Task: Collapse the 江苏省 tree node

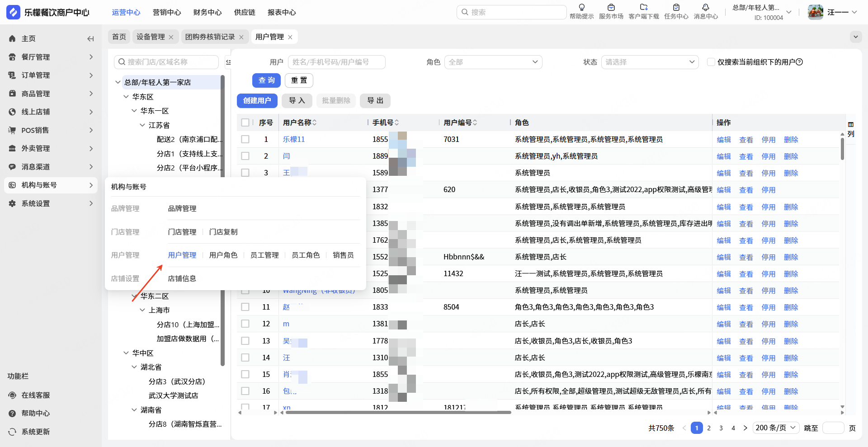Action: pyautogui.click(x=142, y=125)
